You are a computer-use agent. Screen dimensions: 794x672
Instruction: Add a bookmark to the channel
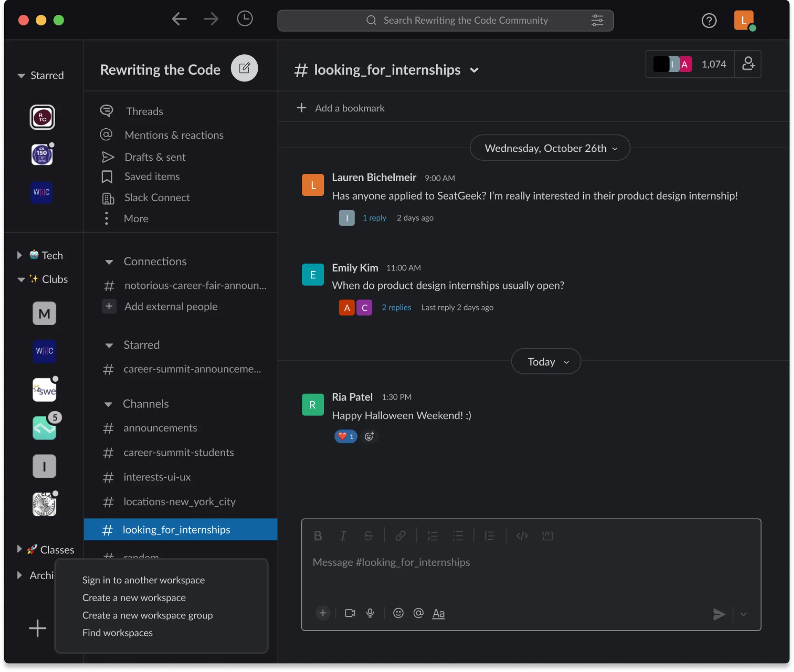click(x=341, y=108)
